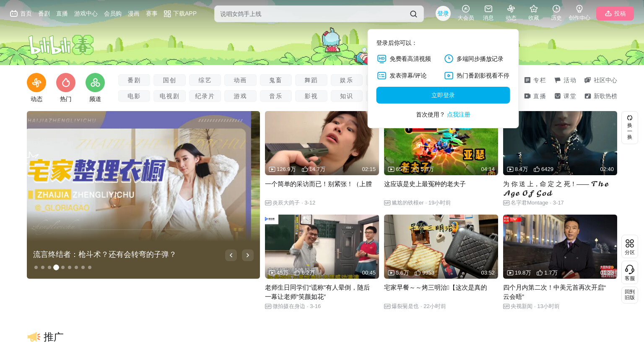Image resolution: width=644 pixels, height=342 pixels.
Task: Select the 综艺 category tag
Action: coord(205,80)
